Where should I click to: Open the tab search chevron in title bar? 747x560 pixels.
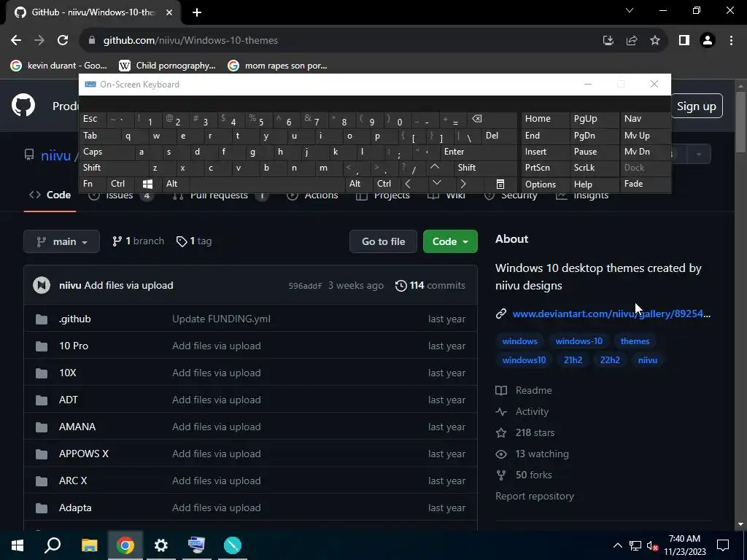coord(630,10)
